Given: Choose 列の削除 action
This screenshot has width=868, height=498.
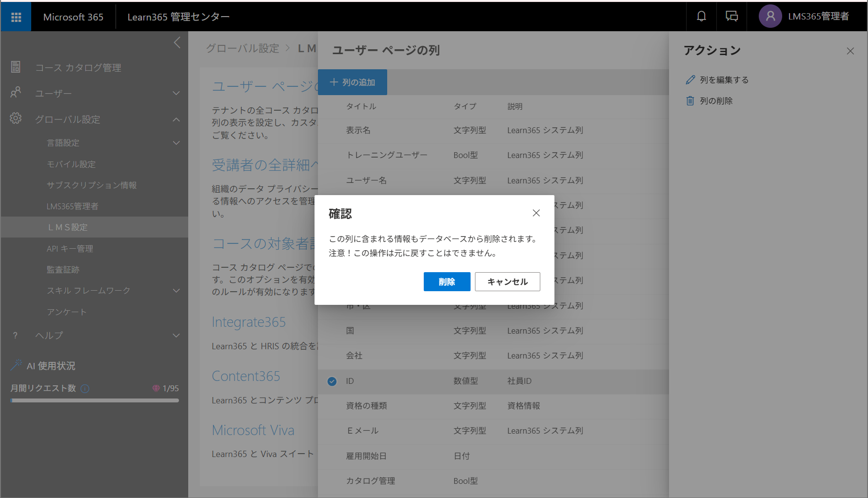Looking at the screenshot, I should [x=716, y=101].
